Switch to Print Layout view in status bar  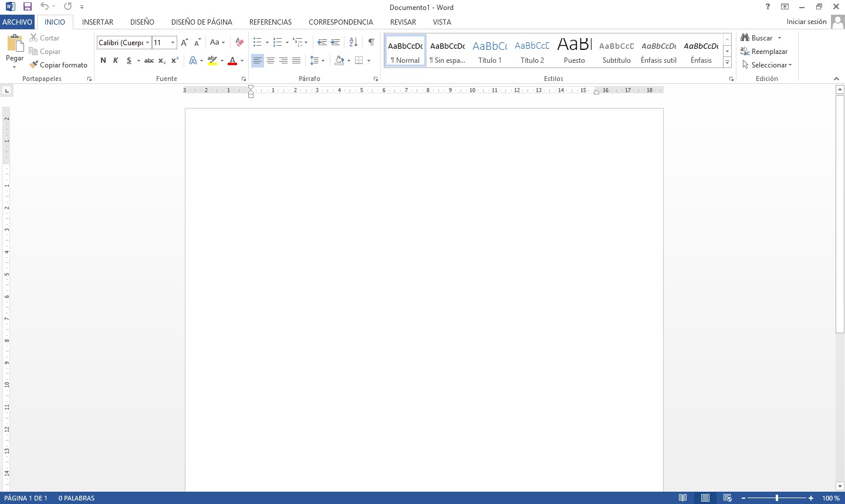point(705,498)
